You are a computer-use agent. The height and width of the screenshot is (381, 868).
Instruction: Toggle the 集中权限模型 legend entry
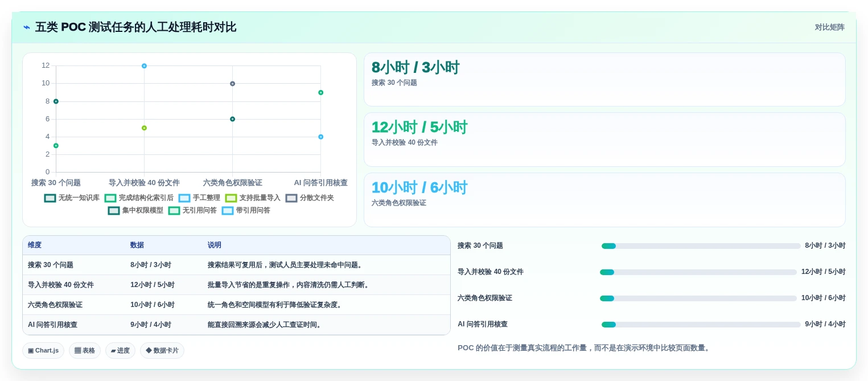point(135,211)
